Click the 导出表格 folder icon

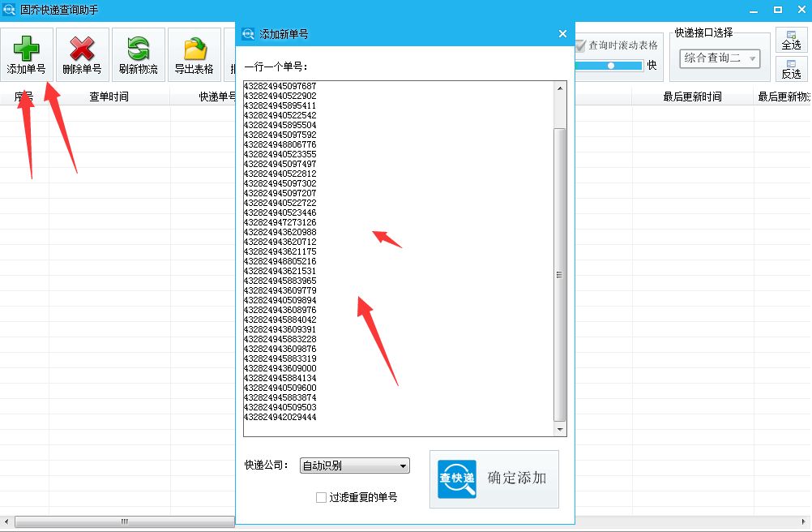(194, 49)
